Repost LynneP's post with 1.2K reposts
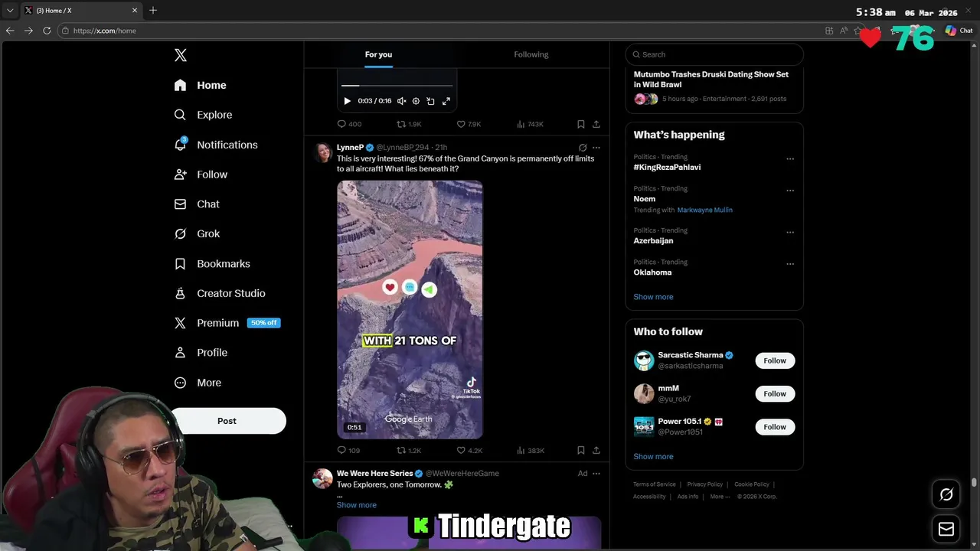 tap(409, 451)
